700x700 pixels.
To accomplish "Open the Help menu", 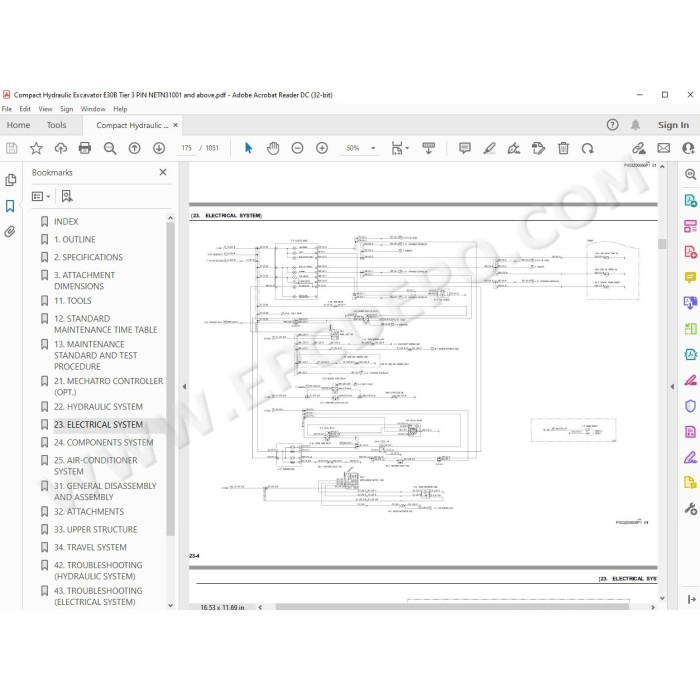I will pyautogui.click(x=120, y=109).
